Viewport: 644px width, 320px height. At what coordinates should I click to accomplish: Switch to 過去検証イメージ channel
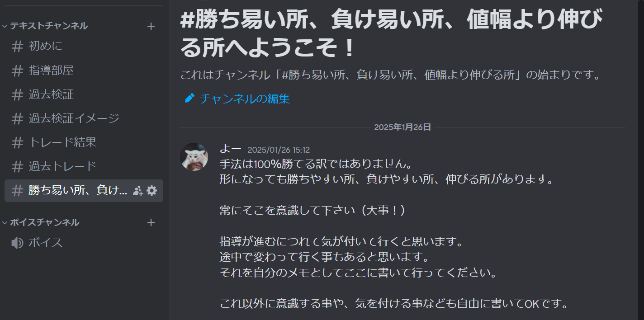tap(84, 118)
